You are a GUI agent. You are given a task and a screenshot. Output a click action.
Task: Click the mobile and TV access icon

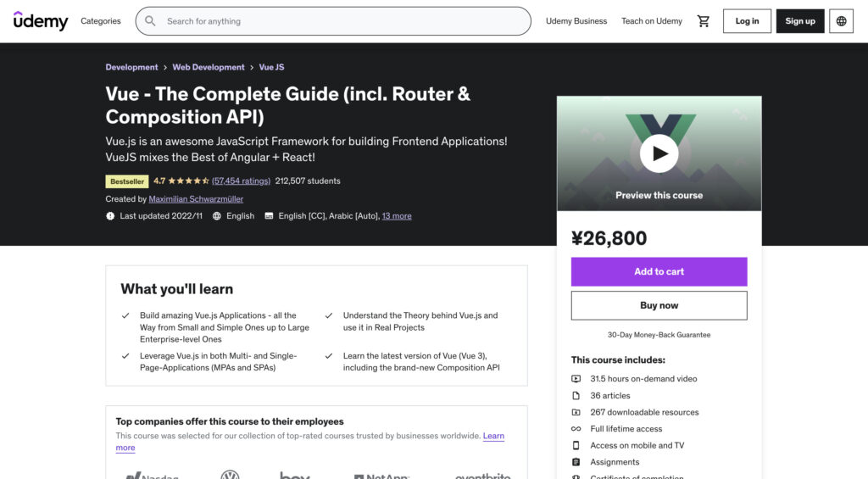tap(576, 445)
